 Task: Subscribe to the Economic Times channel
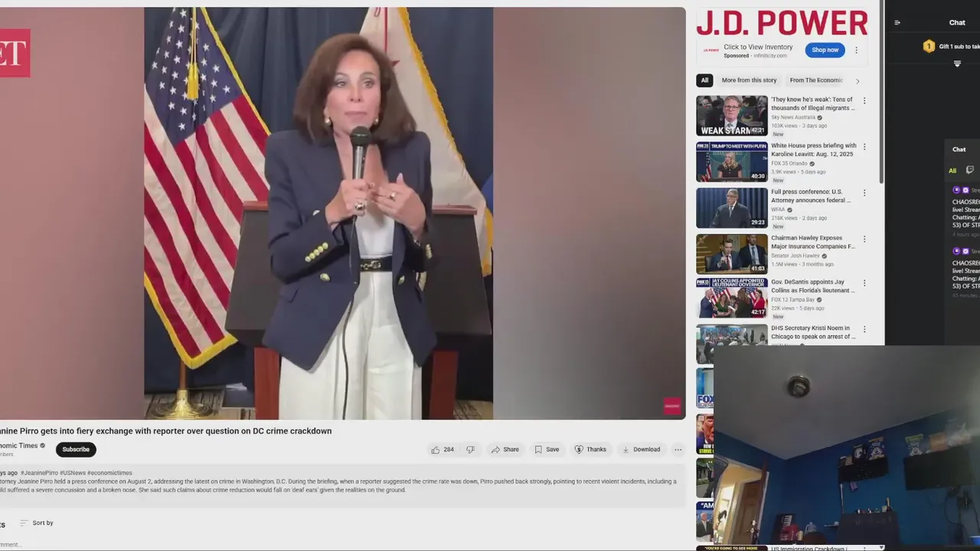[76, 449]
